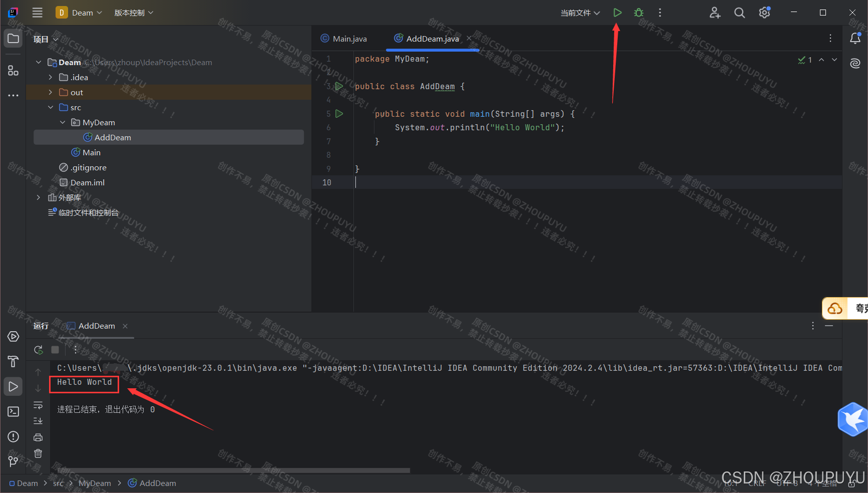Open Search Everywhere magnifier

click(739, 13)
